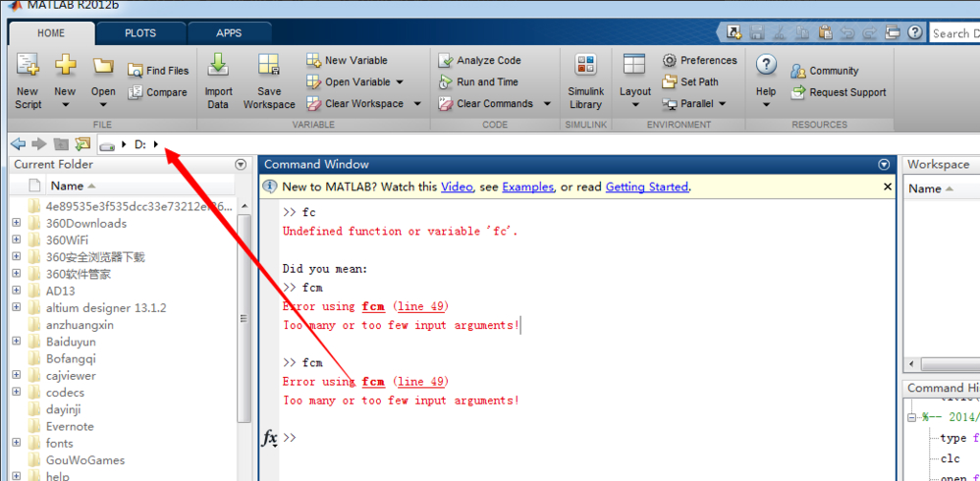The width and height of the screenshot is (980, 481).
Task: Switch to the APPS tab
Action: 229,33
